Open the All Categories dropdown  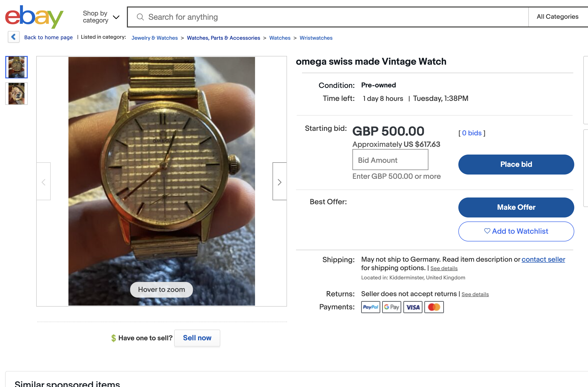pos(558,17)
